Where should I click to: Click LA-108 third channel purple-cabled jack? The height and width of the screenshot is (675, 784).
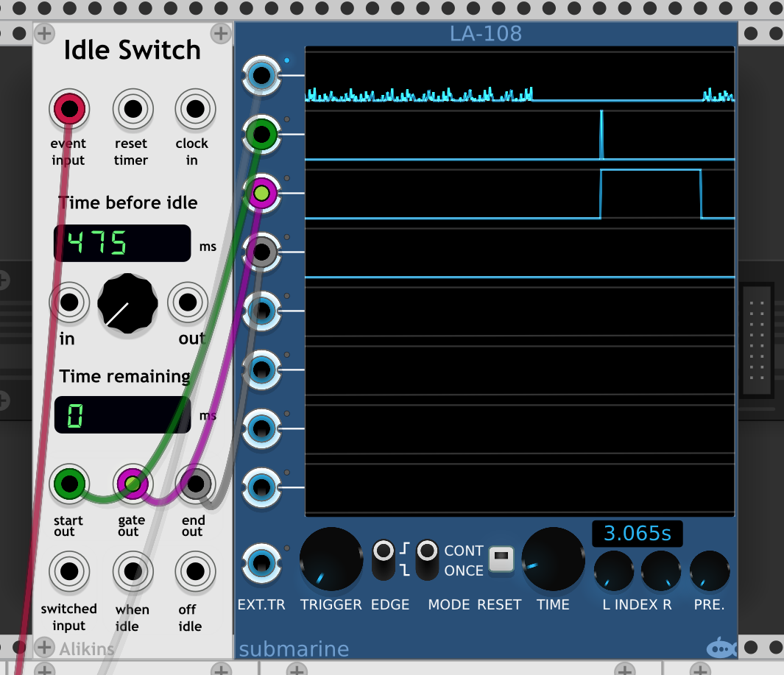coord(261,193)
